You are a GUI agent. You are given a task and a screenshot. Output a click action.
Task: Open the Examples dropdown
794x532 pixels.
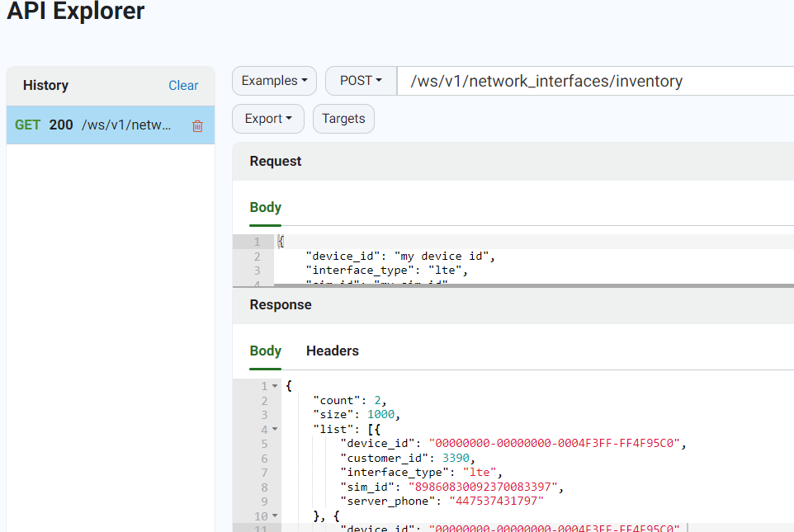pyautogui.click(x=275, y=81)
